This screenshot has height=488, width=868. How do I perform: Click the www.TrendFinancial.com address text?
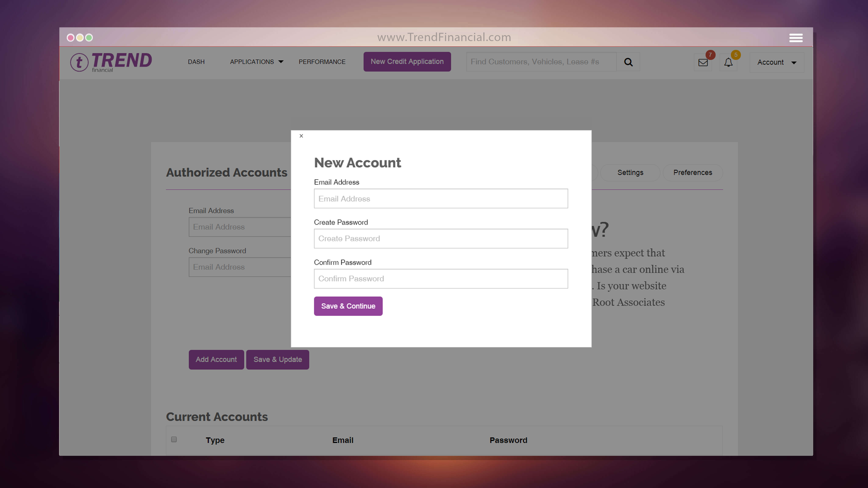[444, 37]
